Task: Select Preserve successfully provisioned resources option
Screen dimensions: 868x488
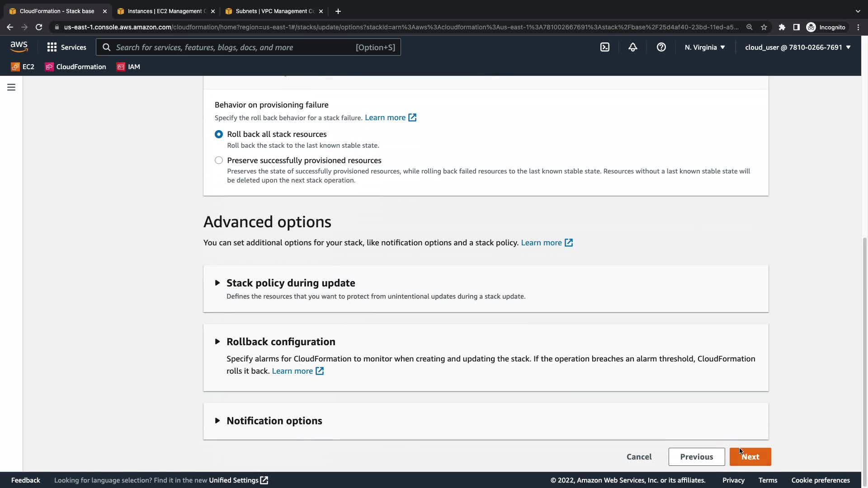Action: (219, 160)
